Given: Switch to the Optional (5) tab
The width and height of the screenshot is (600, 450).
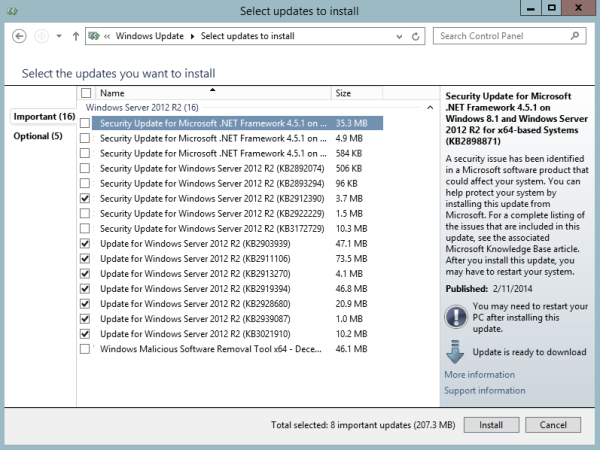Looking at the screenshot, I should tap(38, 136).
